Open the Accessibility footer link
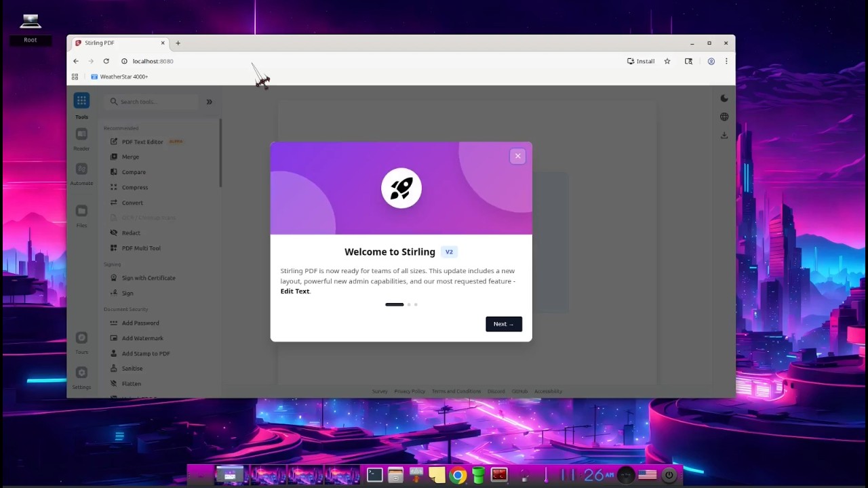Viewport: 868px width, 488px height. 548,391
